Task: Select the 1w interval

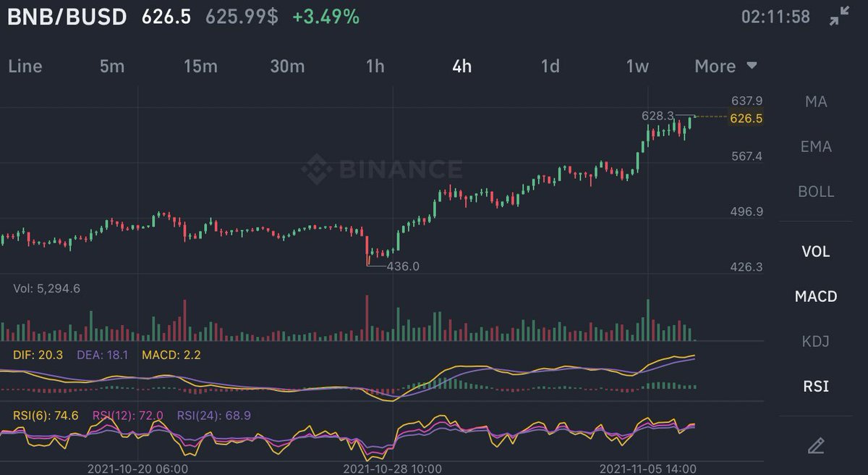Action: 637,66
